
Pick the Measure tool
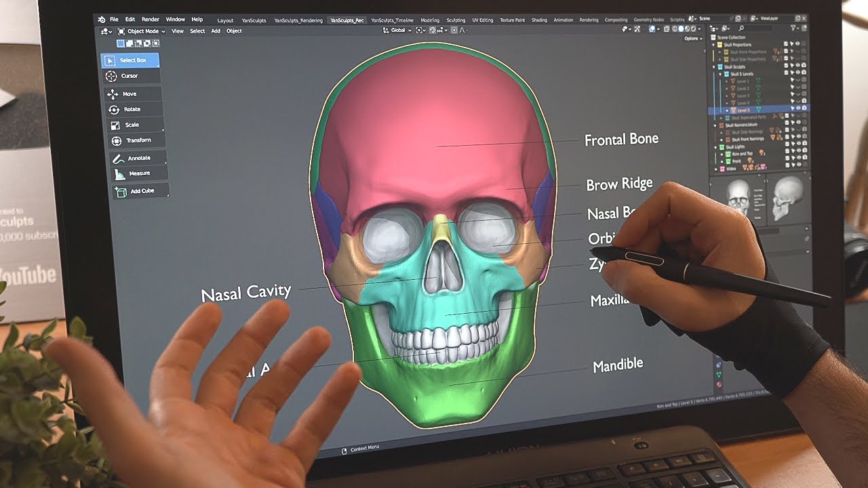coord(138,174)
